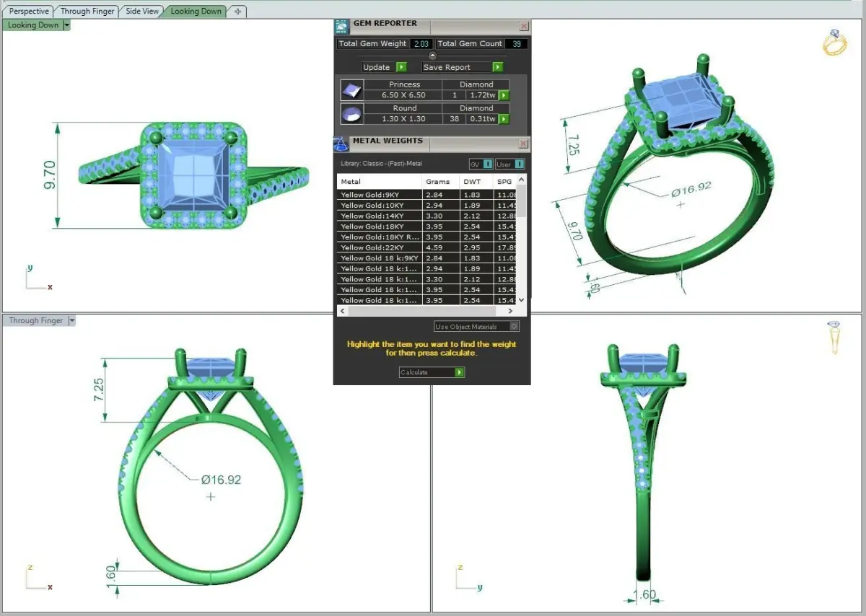Click metal table scroll down arrow
Image resolution: width=866 pixels, height=616 pixels.
point(522,301)
